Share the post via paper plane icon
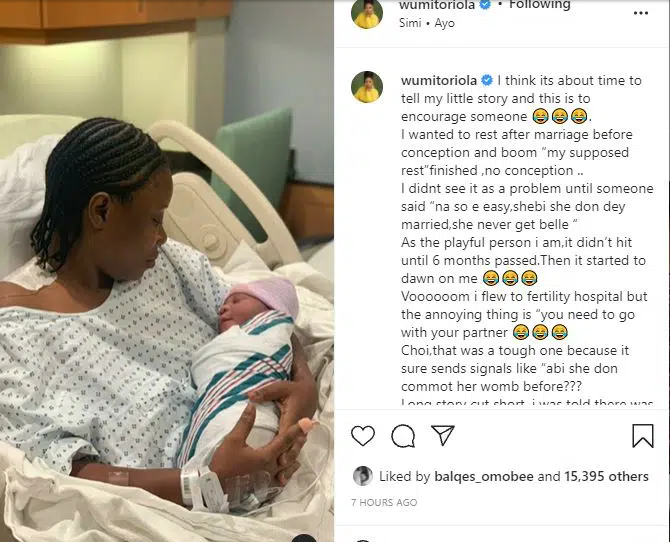This screenshot has height=542, width=670. coord(443,435)
